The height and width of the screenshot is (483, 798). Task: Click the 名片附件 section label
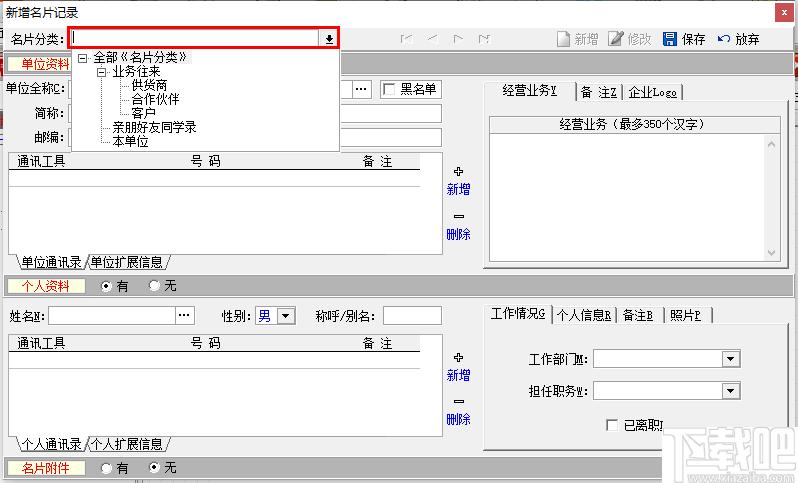point(46,468)
